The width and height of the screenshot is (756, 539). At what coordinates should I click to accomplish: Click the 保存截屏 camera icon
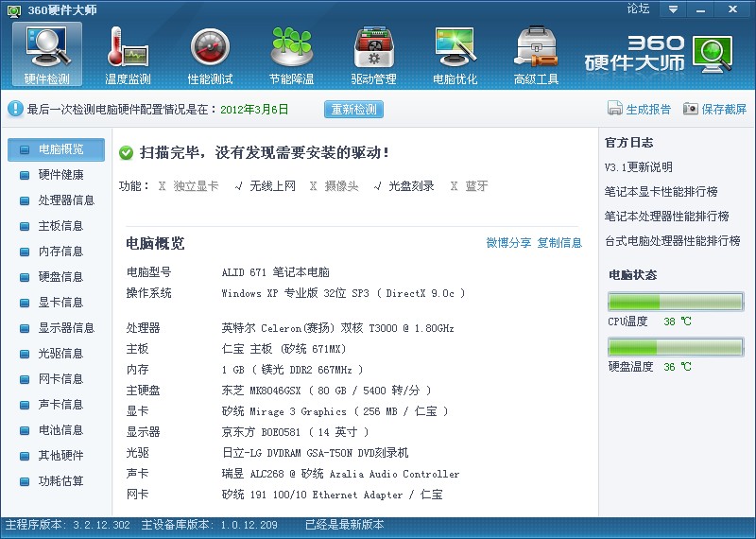click(691, 109)
